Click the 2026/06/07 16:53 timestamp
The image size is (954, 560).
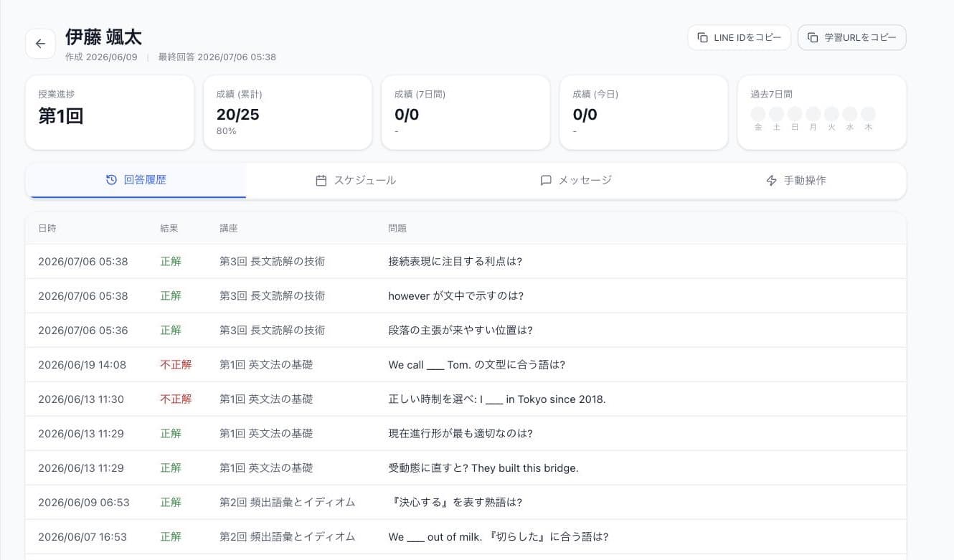[x=82, y=537]
